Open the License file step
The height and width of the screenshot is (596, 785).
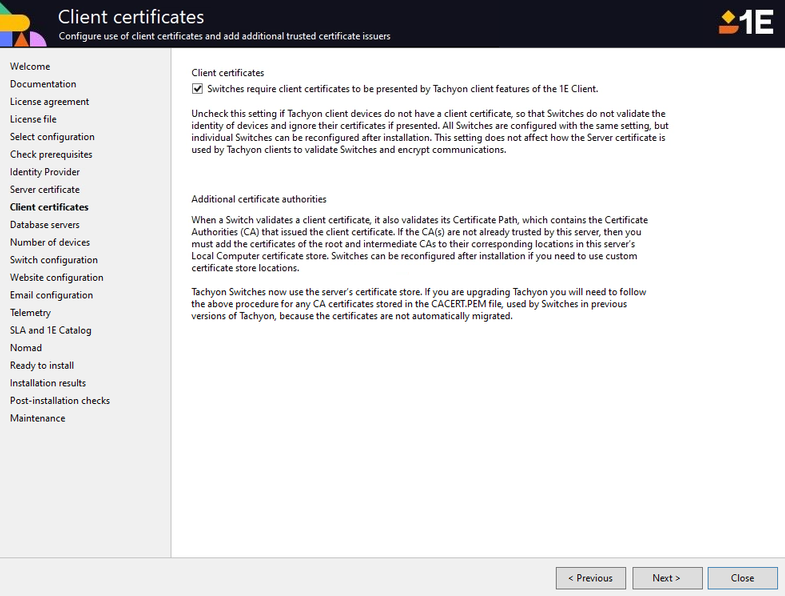pyautogui.click(x=33, y=119)
